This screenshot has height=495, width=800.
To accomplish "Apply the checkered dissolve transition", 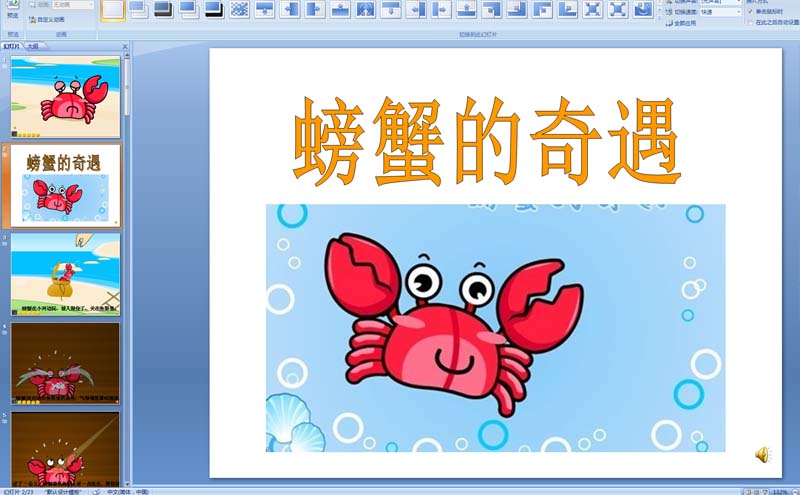I will [239, 10].
